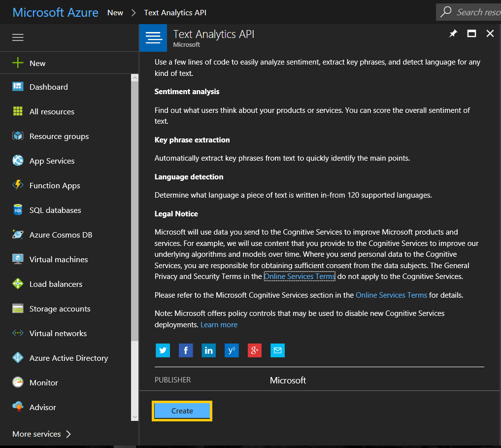Open Advisor menu label

(x=42, y=408)
